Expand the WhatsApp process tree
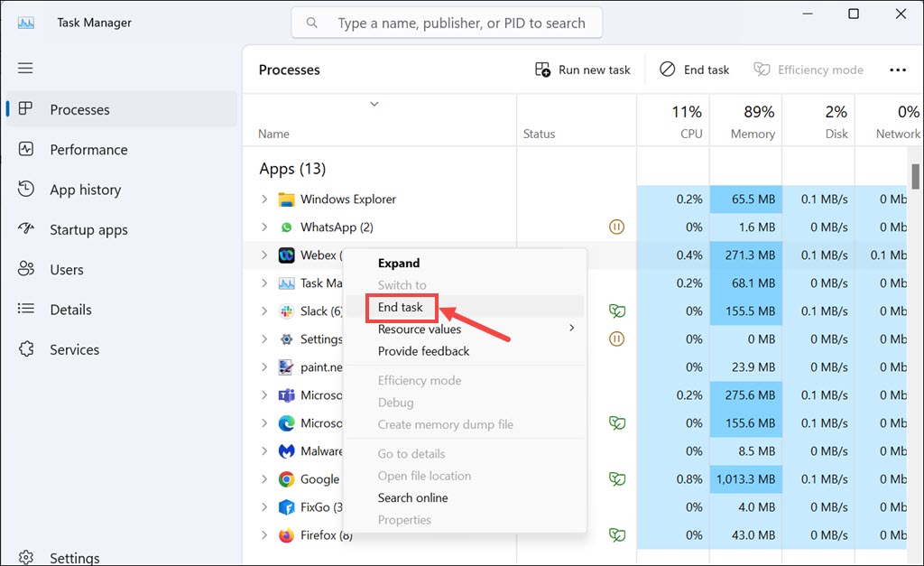924x566 pixels. (x=264, y=227)
